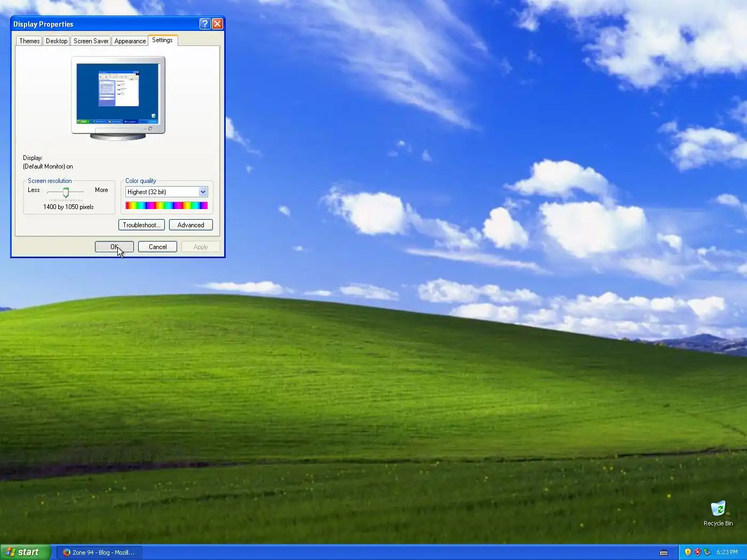
Task: Click the keyboard language bar icon
Action: [x=664, y=553]
